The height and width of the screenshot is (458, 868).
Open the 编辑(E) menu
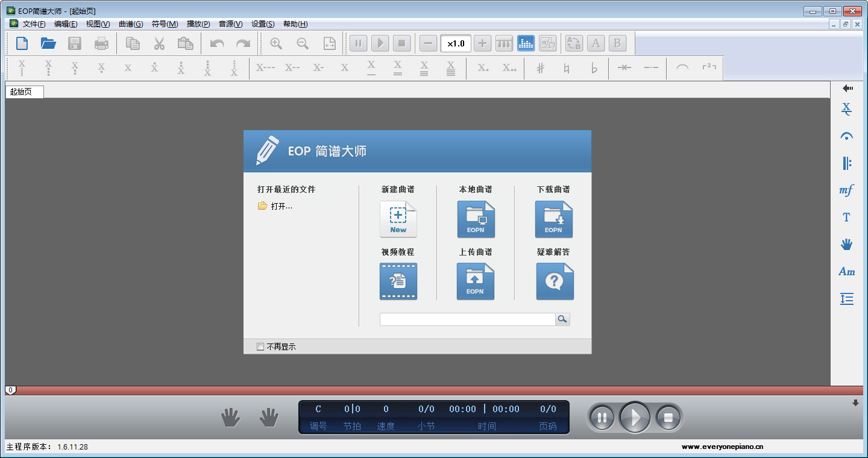(66, 24)
